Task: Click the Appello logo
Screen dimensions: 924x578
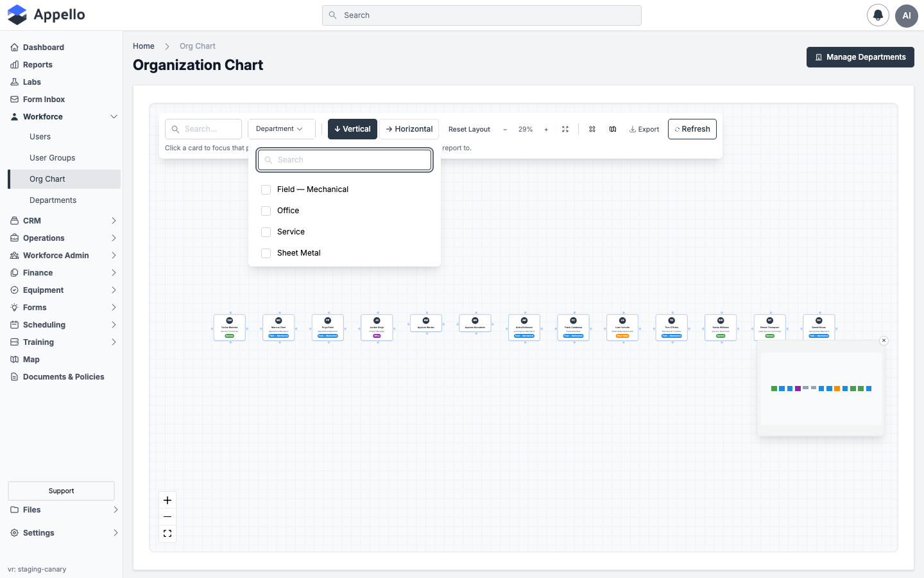Action: click(46, 15)
